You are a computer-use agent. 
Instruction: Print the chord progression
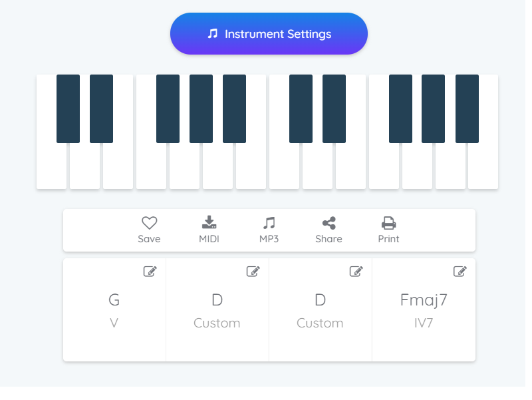pos(388,230)
